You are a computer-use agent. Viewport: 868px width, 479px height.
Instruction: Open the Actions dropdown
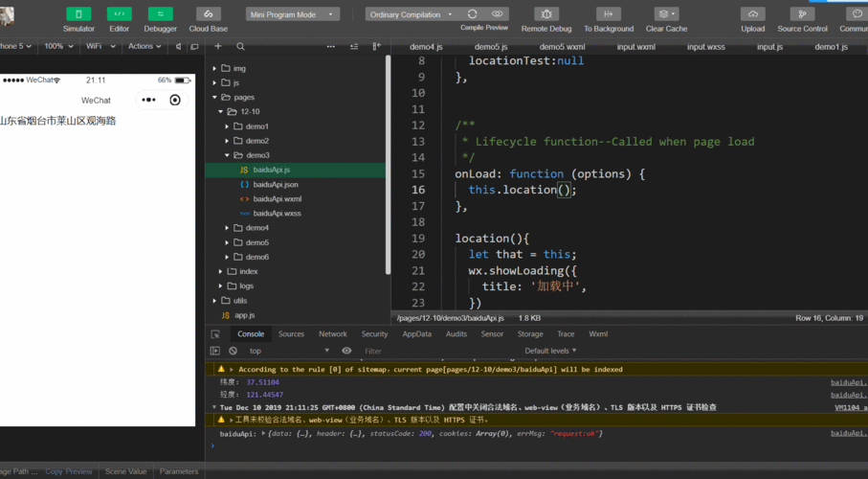click(145, 47)
